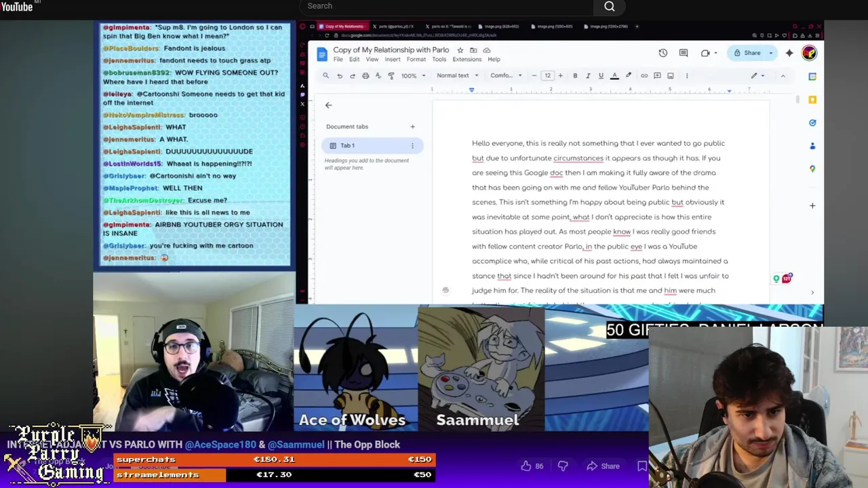Image resolution: width=868 pixels, height=488 pixels.
Task: Click the move-to-folder icon by title
Action: click(x=473, y=50)
